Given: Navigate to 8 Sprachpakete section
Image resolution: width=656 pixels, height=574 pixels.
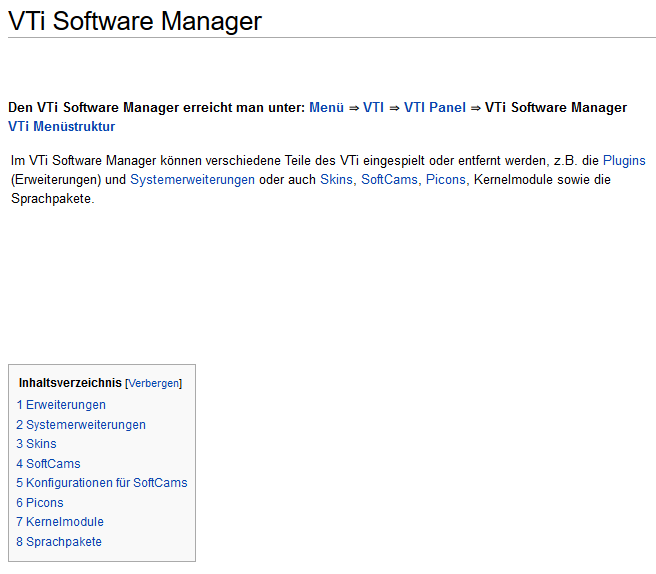Looking at the screenshot, I should click(x=59, y=542).
